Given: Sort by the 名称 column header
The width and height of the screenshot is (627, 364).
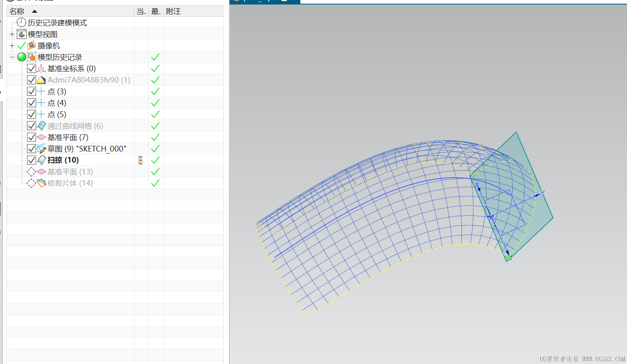Looking at the screenshot, I should [70, 11].
